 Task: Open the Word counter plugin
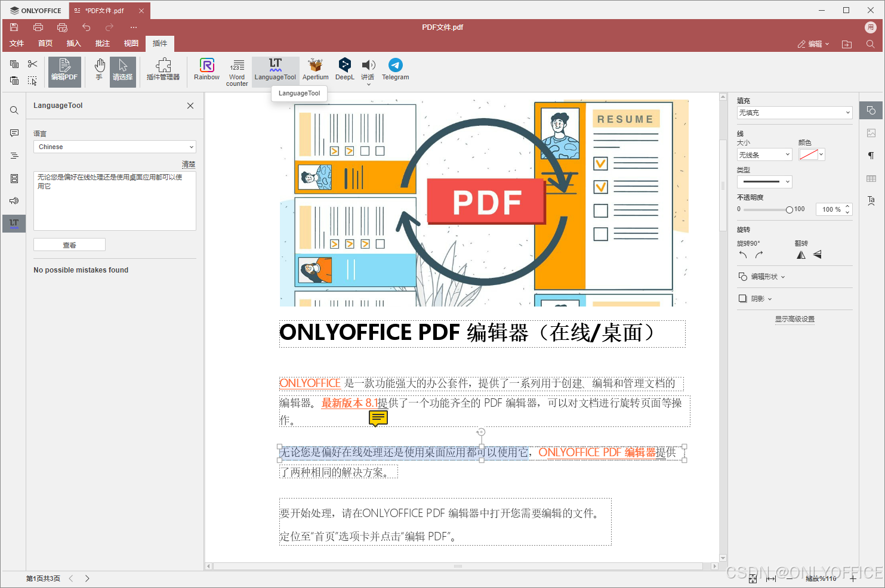(237, 72)
